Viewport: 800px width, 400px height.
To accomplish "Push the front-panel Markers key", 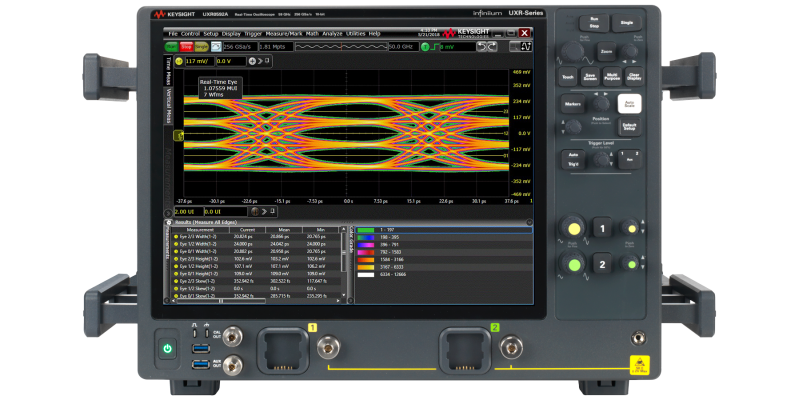I will point(573,104).
